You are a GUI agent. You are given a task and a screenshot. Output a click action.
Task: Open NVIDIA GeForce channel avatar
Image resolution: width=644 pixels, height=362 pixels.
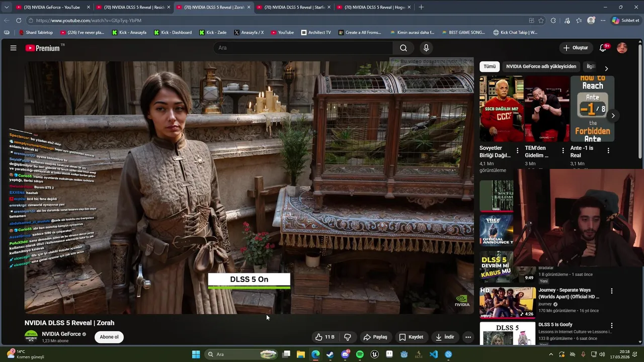(31, 337)
